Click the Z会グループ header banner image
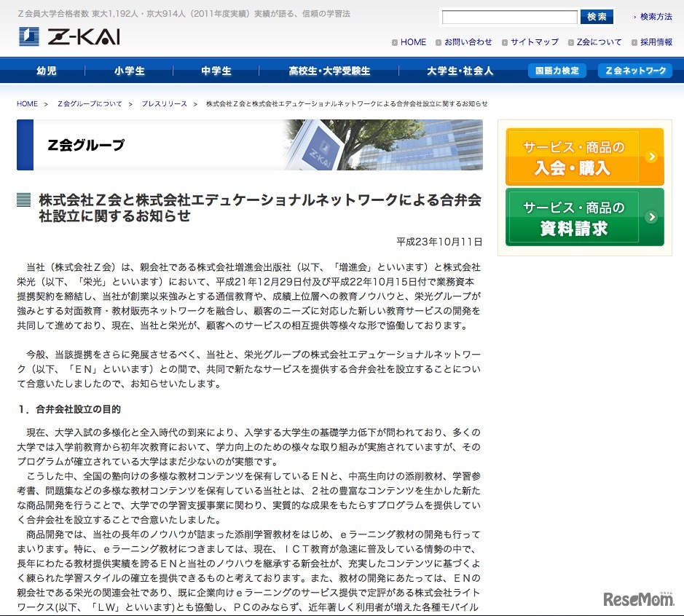The image size is (684, 616). coord(250,145)
